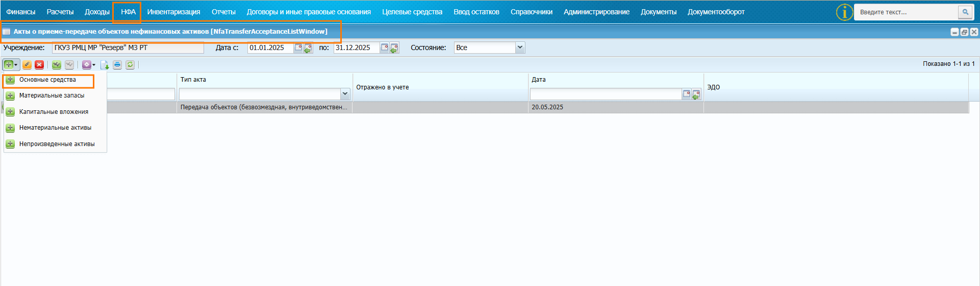The width and height of the screenshot is (980, 286).
Task: Click the green arrow reset icon beside 'по' date
Action: point(394,48)
